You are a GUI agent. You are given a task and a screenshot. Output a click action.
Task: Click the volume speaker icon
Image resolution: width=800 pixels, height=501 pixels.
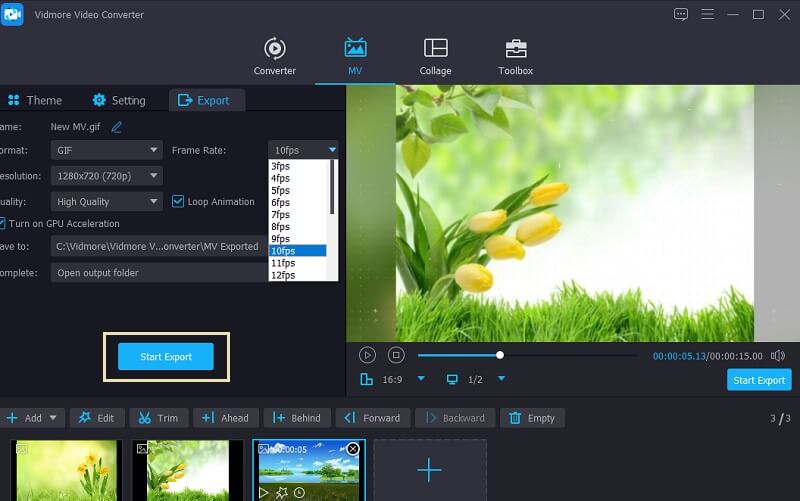pyautogui.click(x=778, y=355)
